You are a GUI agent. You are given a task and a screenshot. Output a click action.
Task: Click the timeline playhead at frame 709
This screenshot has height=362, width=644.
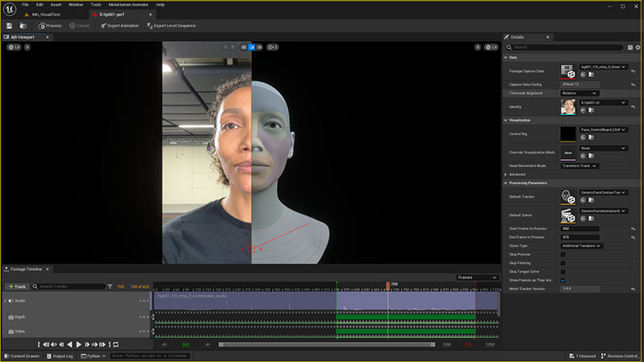[x=388, y=286]
